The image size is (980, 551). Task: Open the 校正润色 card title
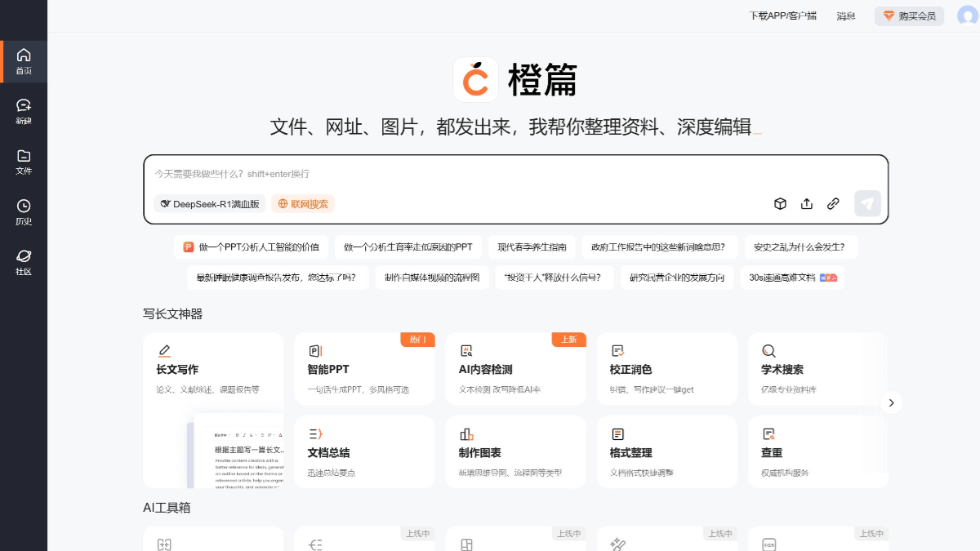click(630, 370)
